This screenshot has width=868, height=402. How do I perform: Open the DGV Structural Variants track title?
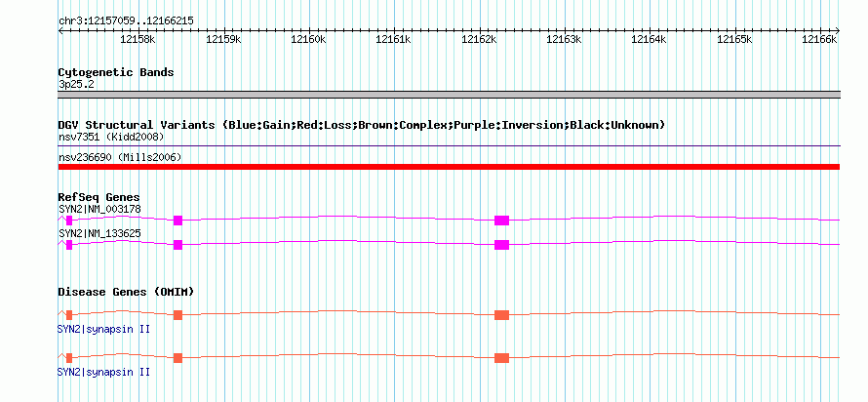point(362,125)
